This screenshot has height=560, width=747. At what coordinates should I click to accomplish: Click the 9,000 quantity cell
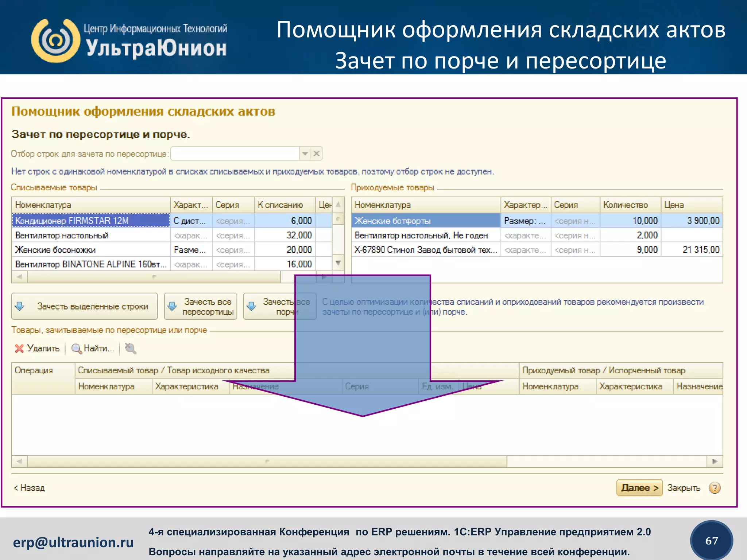(631, 250)
